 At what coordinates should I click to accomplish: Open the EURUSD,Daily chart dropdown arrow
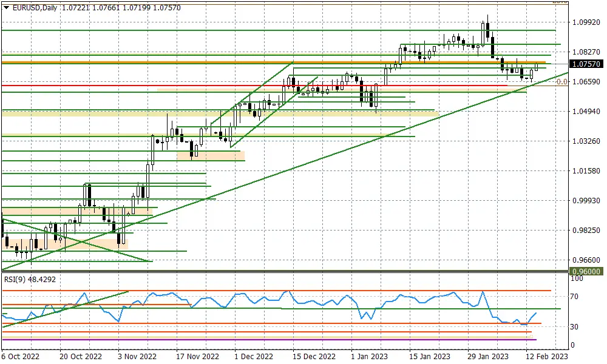click(x=6, y=8)
